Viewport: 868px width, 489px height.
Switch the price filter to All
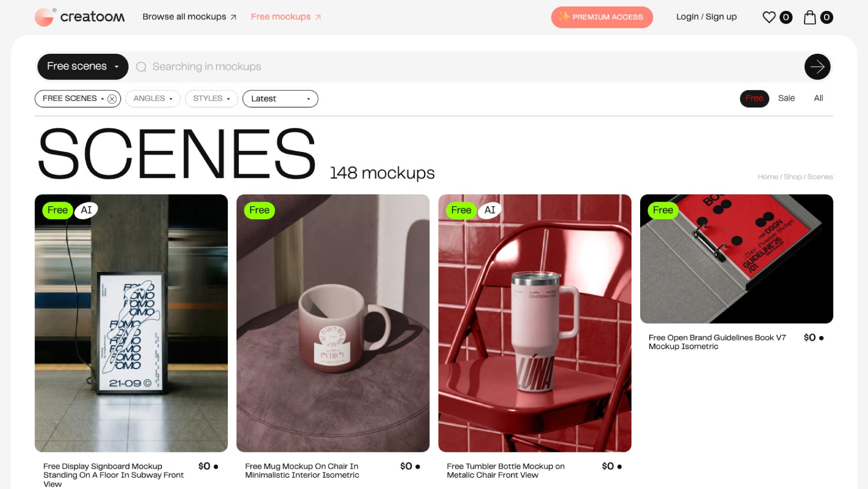(818, 98)
